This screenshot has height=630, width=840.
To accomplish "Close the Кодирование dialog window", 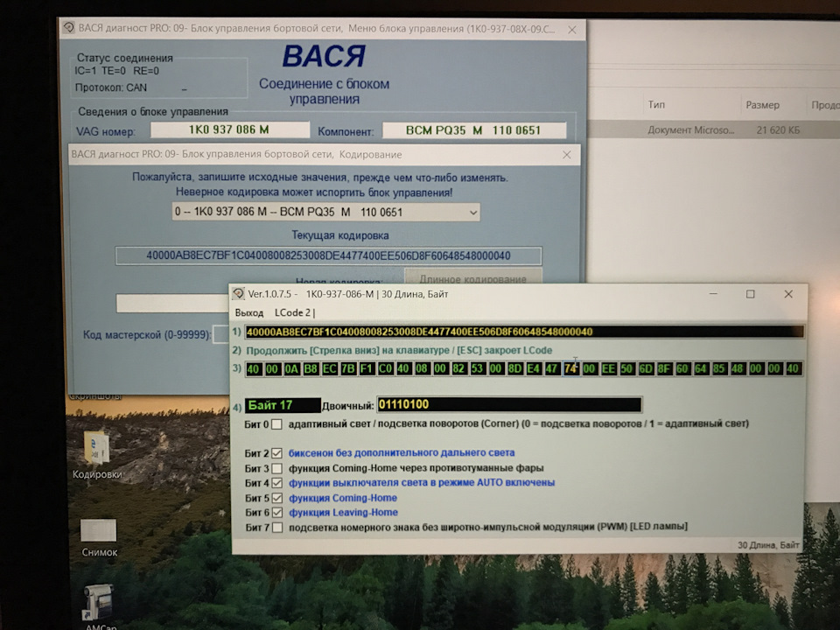I will [x=567, y=155].
